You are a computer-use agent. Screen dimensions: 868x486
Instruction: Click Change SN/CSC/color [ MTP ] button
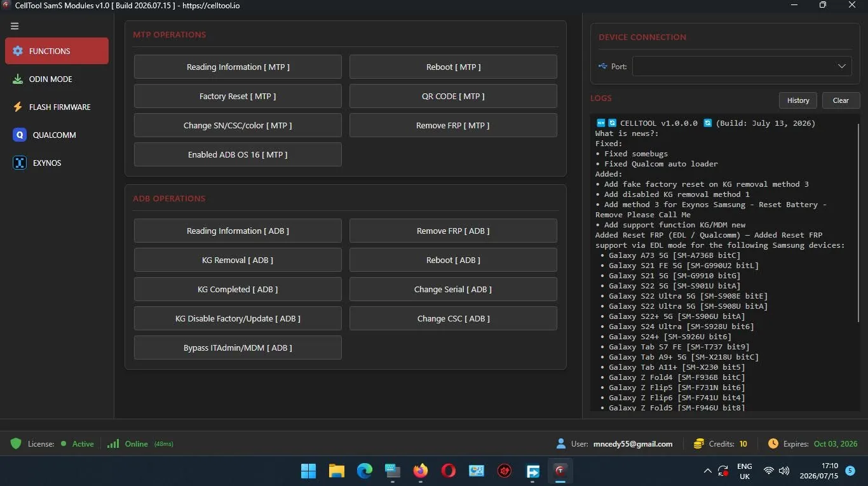[238, 125]
